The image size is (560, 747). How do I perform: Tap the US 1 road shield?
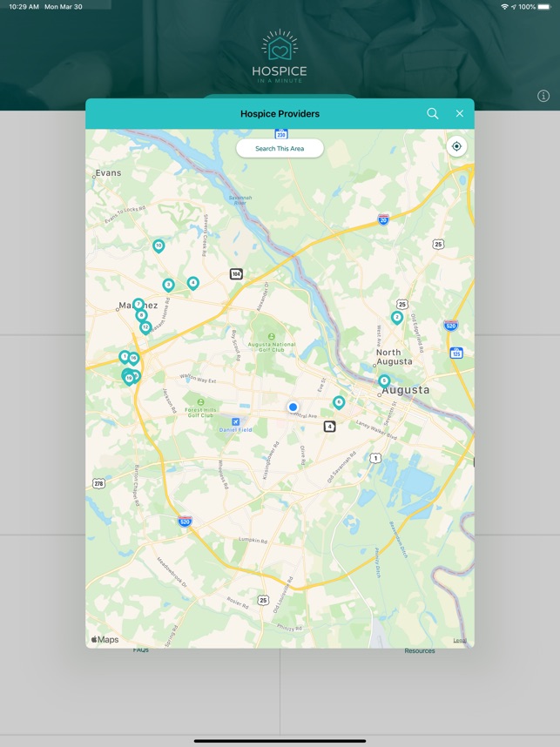[375, 458]
